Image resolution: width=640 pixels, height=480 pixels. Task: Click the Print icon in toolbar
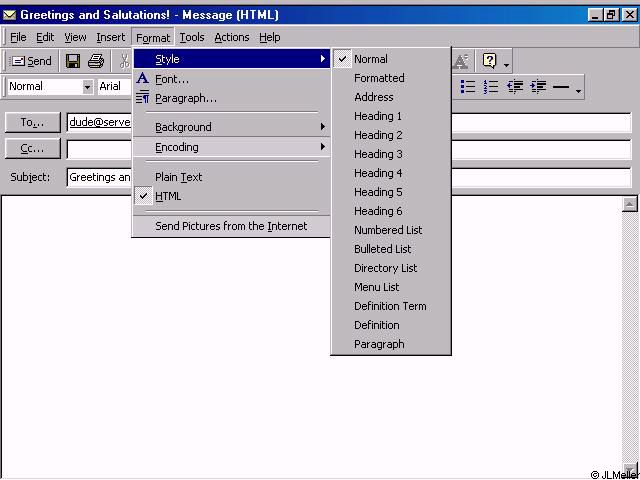click(x=96, y=61)
